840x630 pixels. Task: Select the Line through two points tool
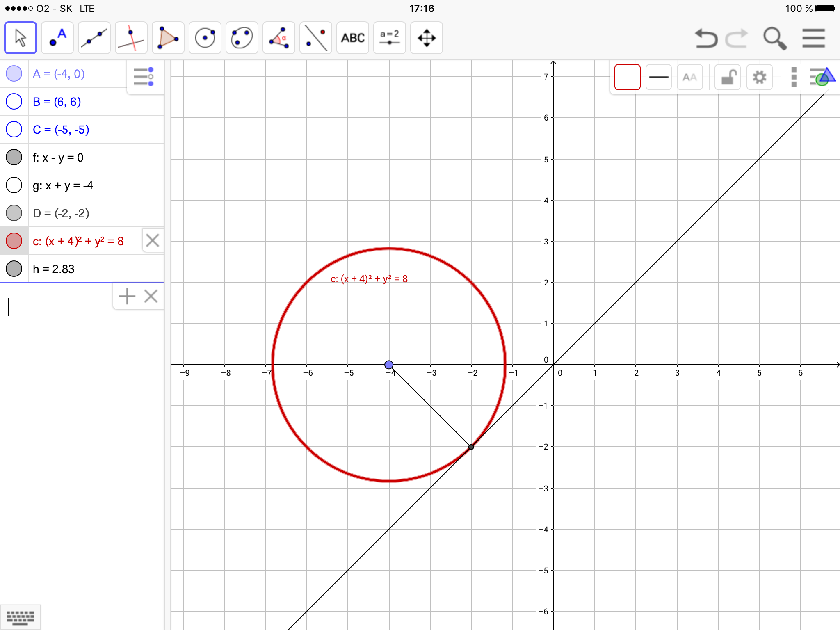[x=94, y=38]
